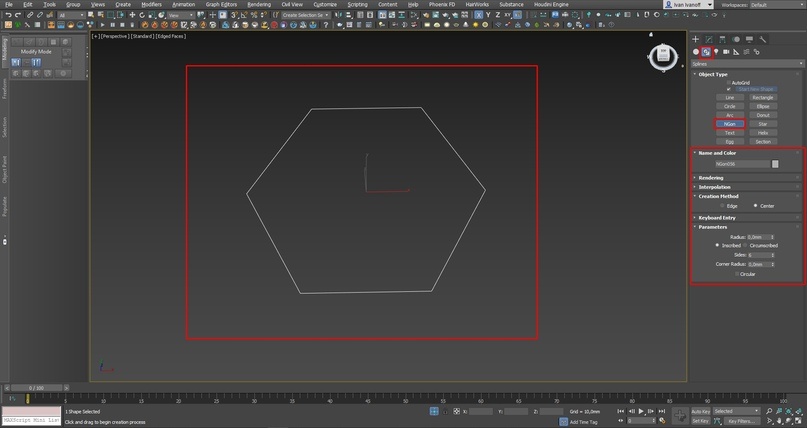Expand the Interpolation rollout
Image resolution: width=807 pixels, height=428 pixels.
tap(714, 187)
